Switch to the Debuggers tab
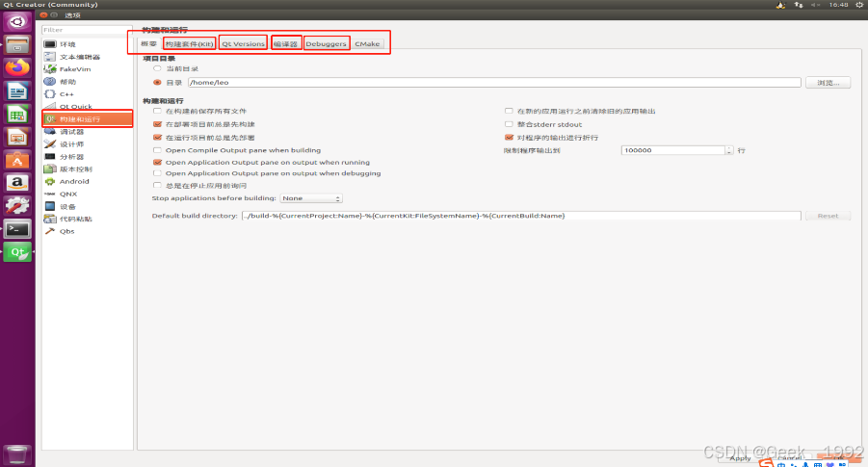The height and width of the screenshot is (467, 868). [326, 43]
